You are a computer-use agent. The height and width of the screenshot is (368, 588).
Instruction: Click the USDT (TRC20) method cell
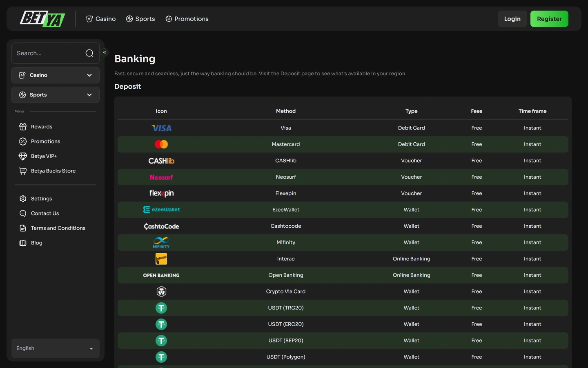(286, 308)
